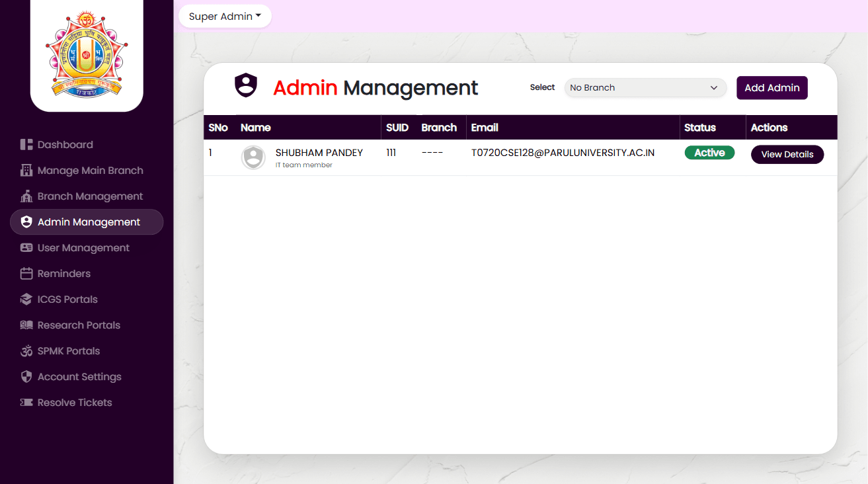Image resolution: width=868 pixels, height=484 pixels.
Task: Click the Branch Management icon
Action: 26,196
